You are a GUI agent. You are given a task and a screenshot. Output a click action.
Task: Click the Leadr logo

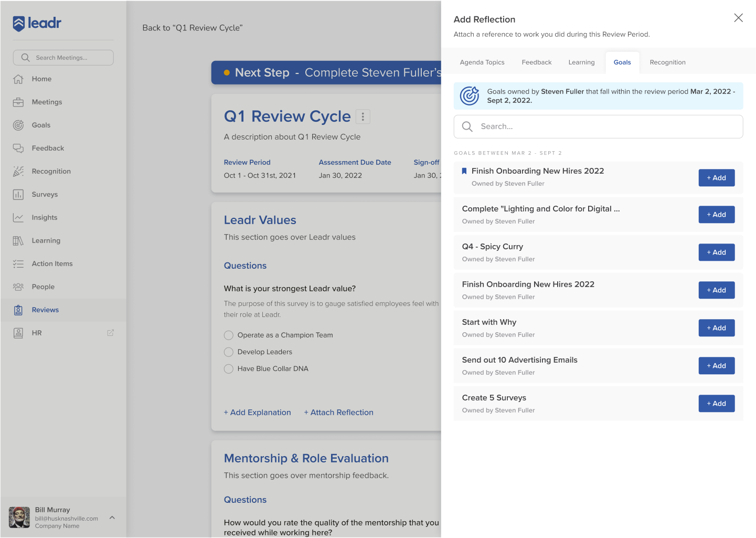coord(37,23)
